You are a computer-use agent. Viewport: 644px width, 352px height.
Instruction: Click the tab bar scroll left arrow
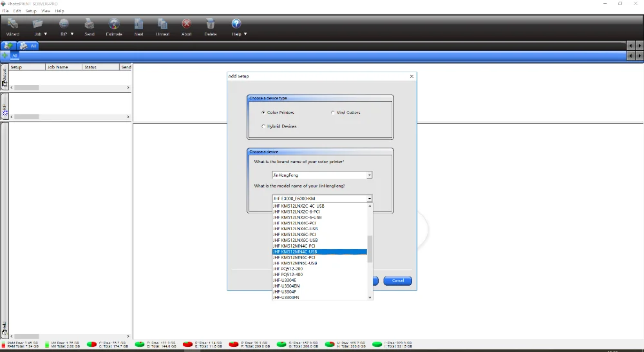click(x=631, y=46)
